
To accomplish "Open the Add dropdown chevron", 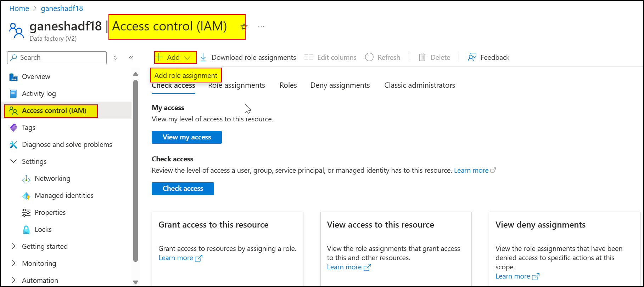I will (187, 58).
